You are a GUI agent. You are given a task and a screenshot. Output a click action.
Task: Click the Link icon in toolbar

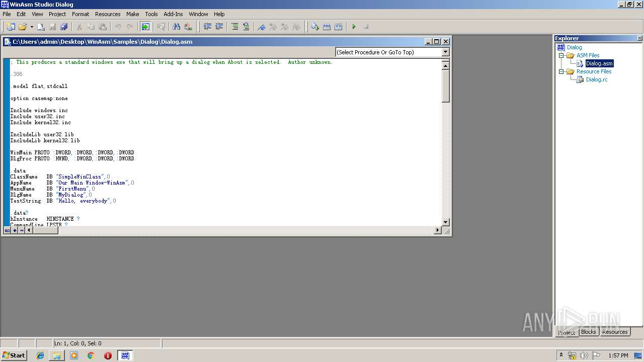coord(327,27)
